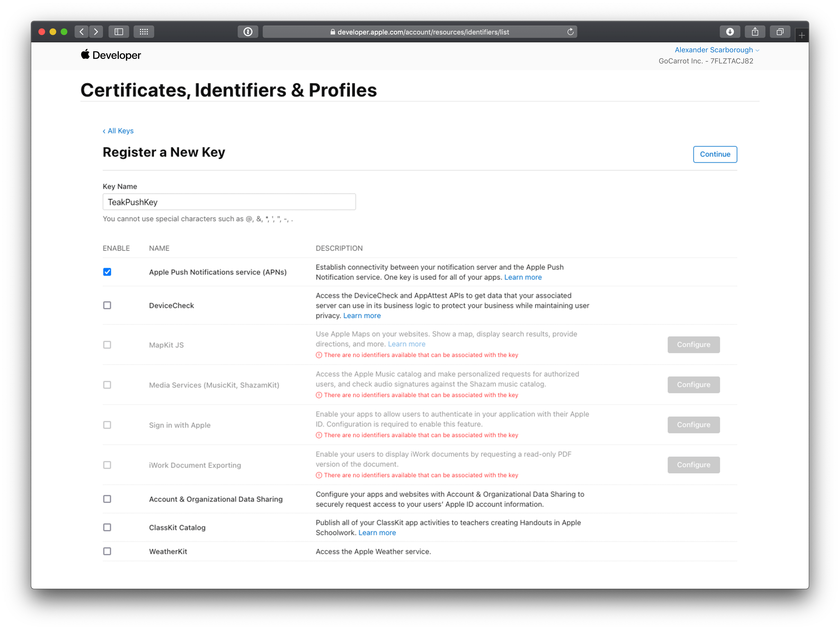Click Configure for MapKit JS
Image resolution: width=840 pixels, height=630 pixels.
[693, 345]
